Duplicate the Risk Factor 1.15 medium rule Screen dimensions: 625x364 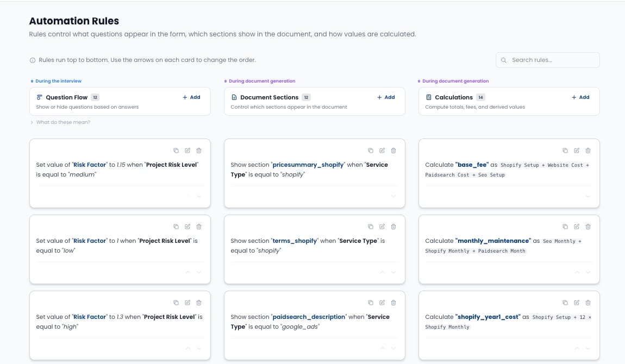point(176,150)
